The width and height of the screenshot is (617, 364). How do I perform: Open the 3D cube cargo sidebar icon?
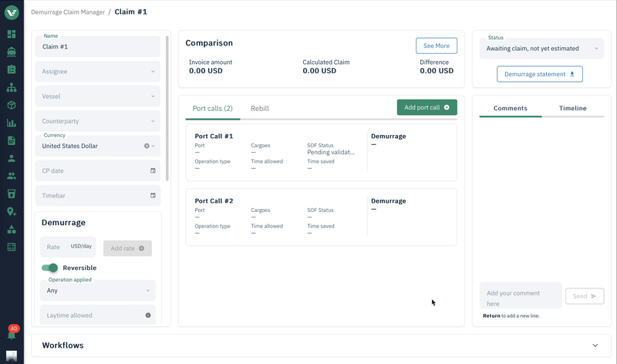[x=12, y=105]
